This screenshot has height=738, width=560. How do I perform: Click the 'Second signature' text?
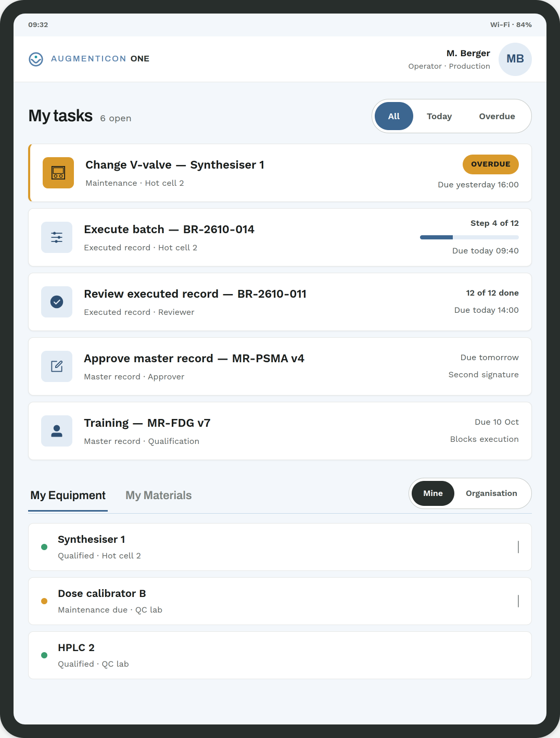point(483,375)
